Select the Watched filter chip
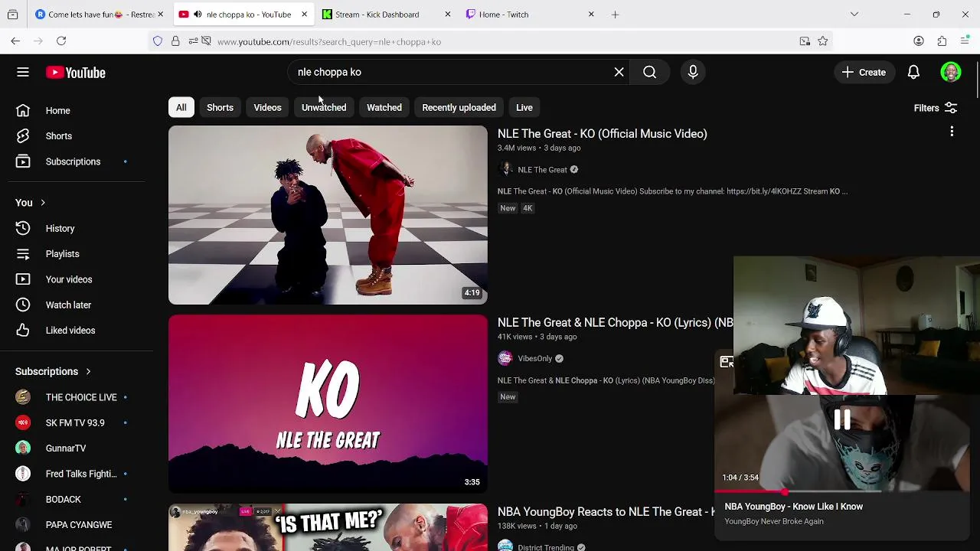Viewport: 980px width, 551px height. (x=384, y=108)
